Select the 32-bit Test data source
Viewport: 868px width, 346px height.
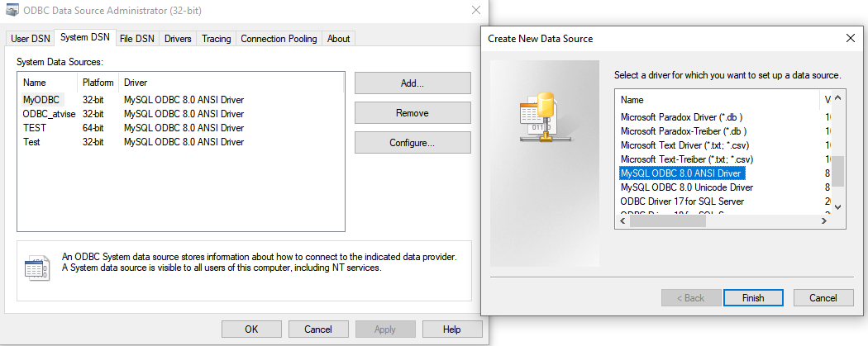tap(180, 141)
